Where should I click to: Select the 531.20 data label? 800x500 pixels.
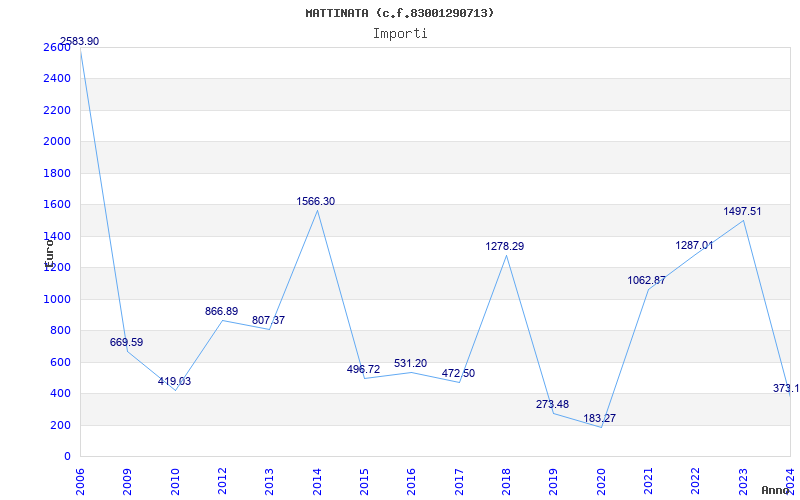tap(410, 364)
